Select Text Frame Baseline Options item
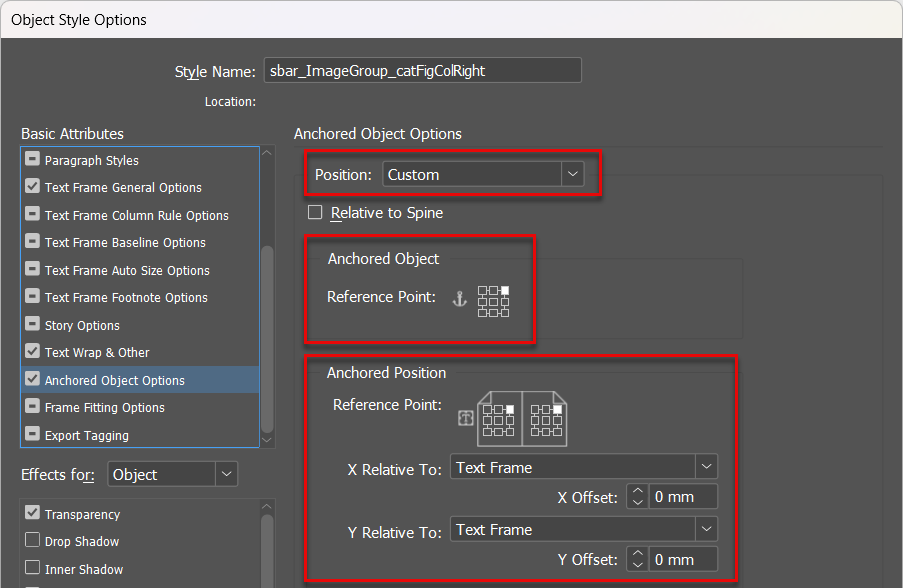Image resolution: width=903 pixels, height=588 pixels. (140, 242)
